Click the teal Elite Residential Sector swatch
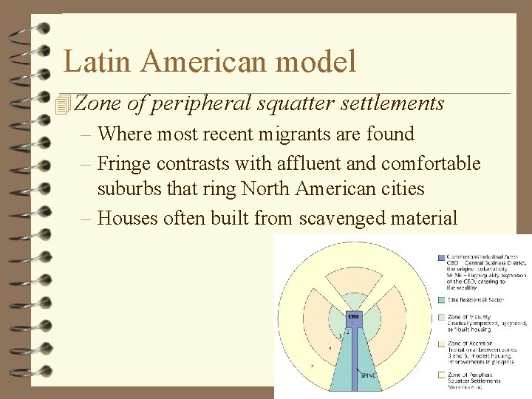 pos(441,300)
